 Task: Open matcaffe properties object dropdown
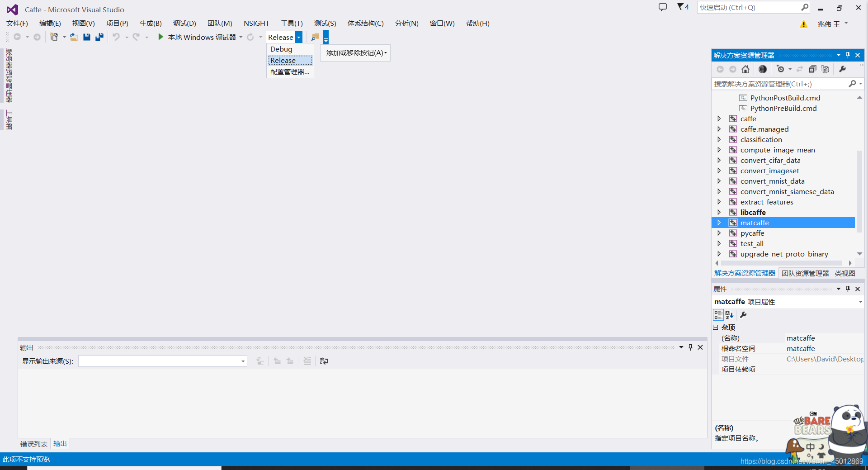[x=860, y=302]
